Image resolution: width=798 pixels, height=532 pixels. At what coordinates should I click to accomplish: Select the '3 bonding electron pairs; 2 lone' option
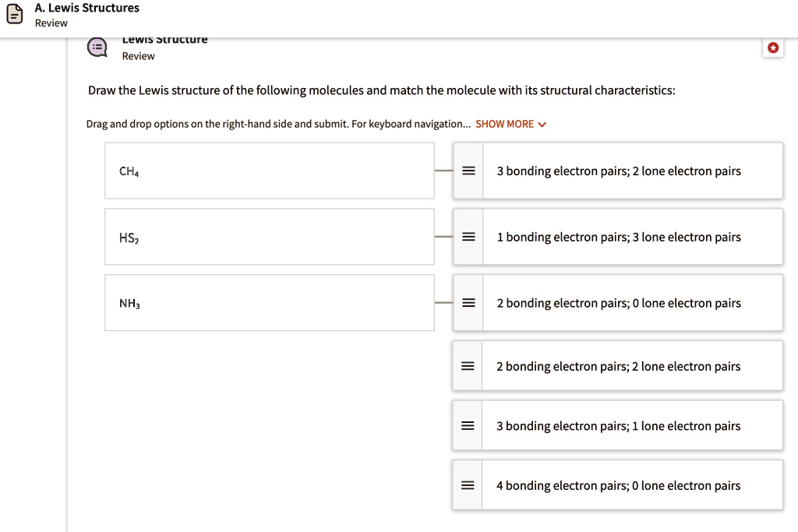coord(620,171)
